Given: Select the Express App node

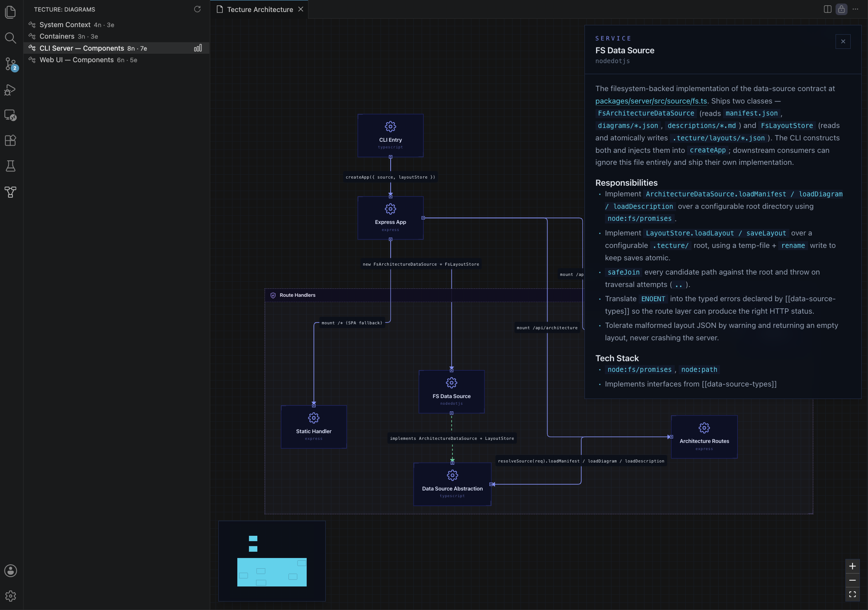Looking at the screenshot, I should tap(390, 218).
